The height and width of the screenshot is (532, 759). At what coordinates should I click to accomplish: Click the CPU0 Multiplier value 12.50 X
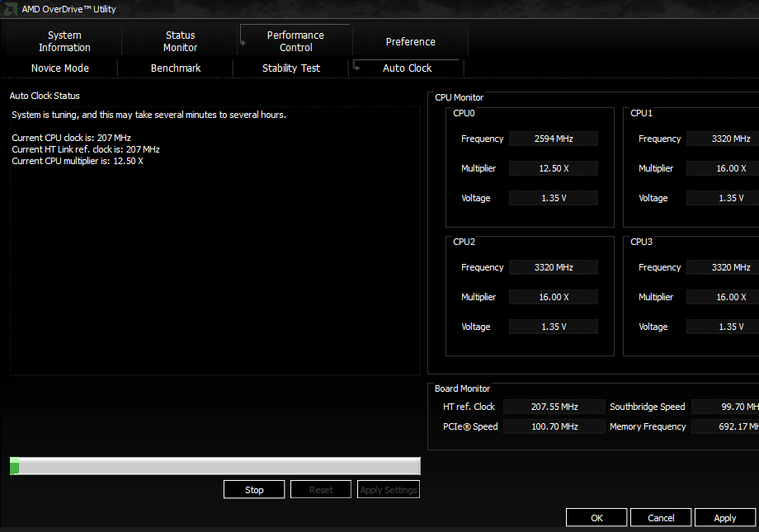pos(554,168)
